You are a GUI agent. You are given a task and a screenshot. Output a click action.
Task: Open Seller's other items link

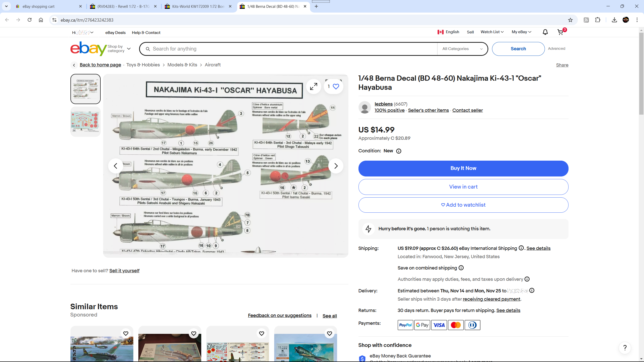tap(428, 110)
